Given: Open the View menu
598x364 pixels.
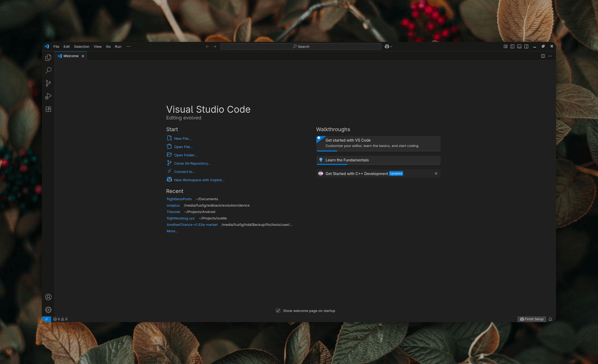Looking at the screenshot, I should pos(98,47).
